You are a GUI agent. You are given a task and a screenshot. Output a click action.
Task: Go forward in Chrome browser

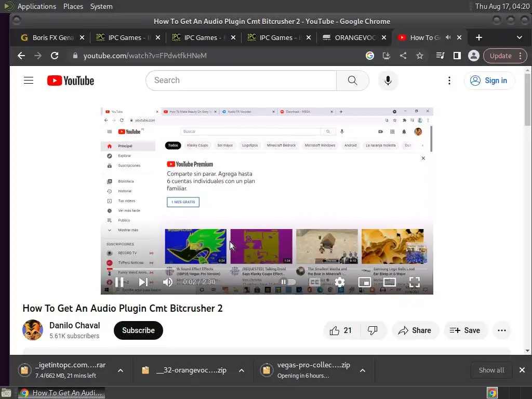point(38,56)
